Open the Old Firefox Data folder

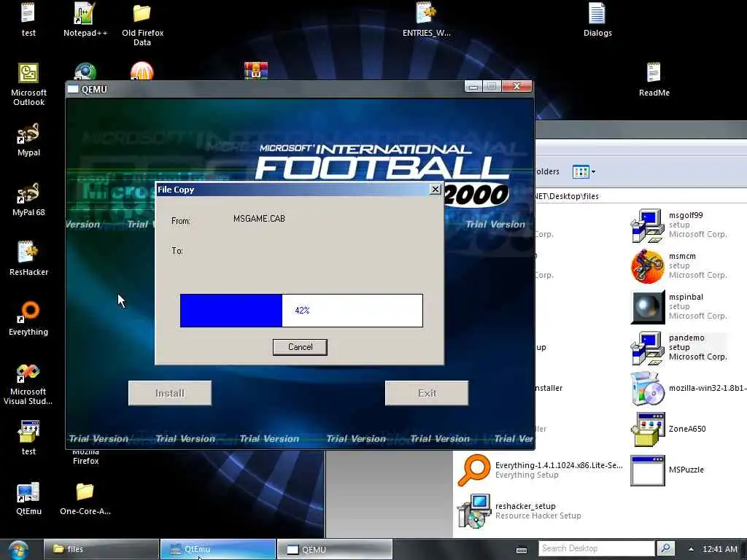click(x=142, y=24)
